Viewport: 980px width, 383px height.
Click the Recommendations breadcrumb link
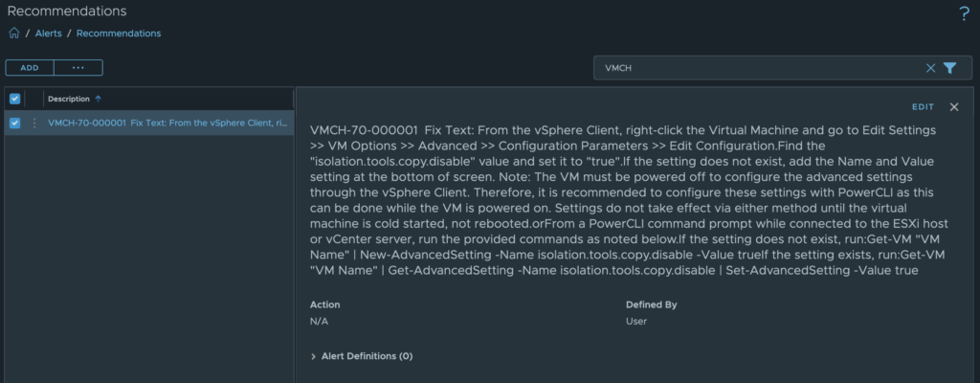(x=119, y=34)
